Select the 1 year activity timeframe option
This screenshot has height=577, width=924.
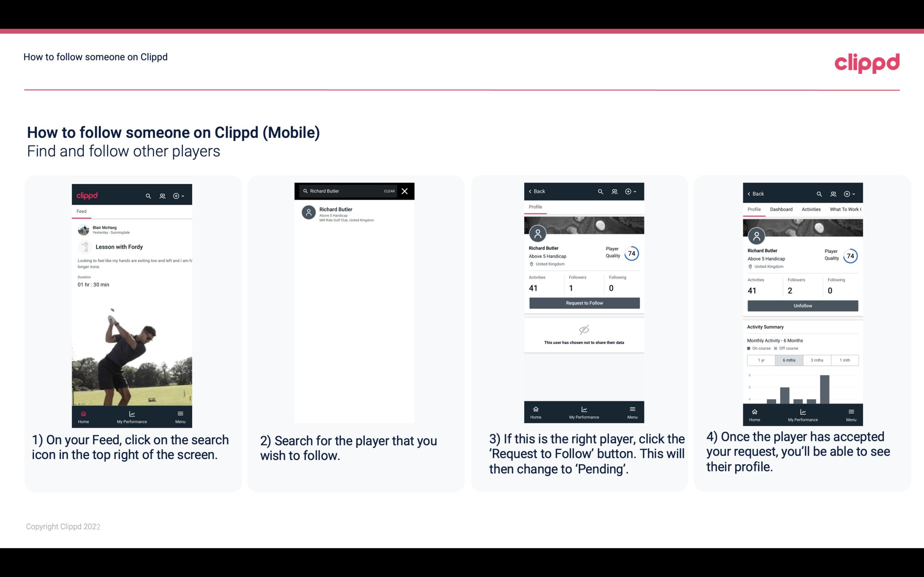coord(760,359)
